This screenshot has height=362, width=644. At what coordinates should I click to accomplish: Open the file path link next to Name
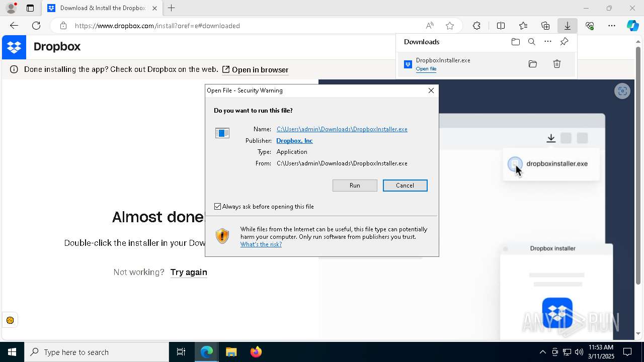342,129
